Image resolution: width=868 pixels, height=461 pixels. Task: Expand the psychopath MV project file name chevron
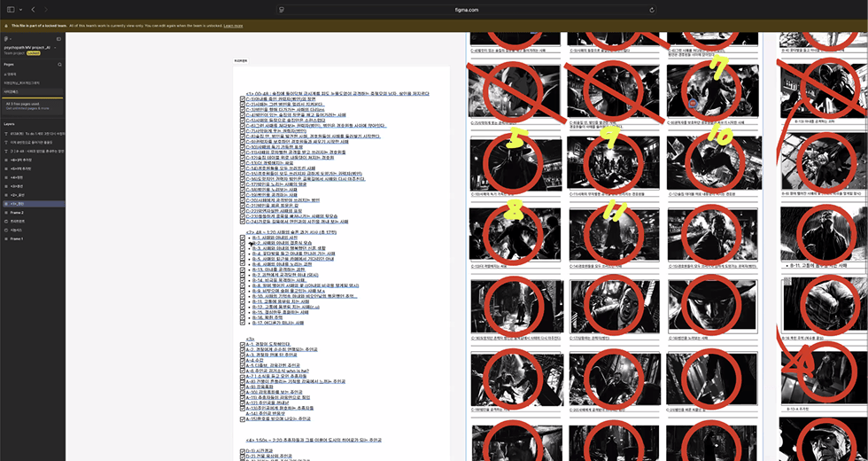point(55,48)
